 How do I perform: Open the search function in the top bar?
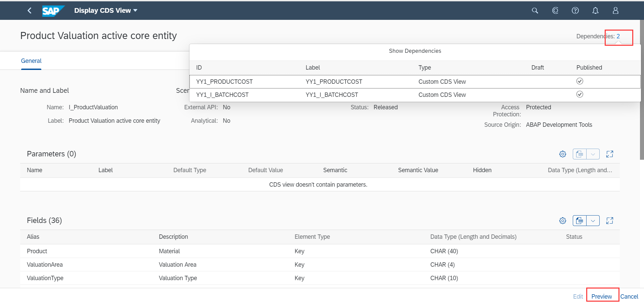534,10
